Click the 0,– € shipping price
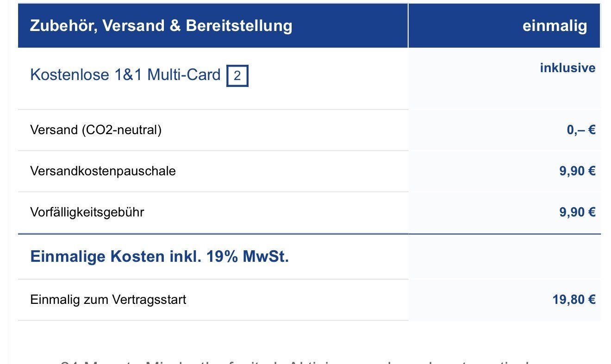This screenshot has height=364, width=611. coord(581,130)
